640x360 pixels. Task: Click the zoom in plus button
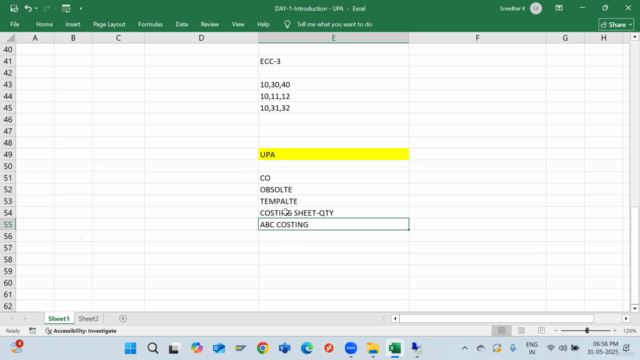(615, 331)
